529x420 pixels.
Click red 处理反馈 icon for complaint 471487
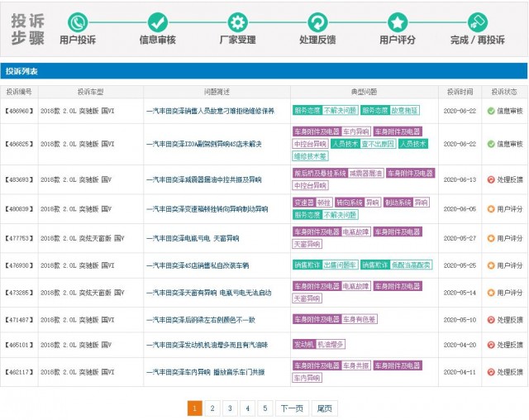tap(491, 320)
